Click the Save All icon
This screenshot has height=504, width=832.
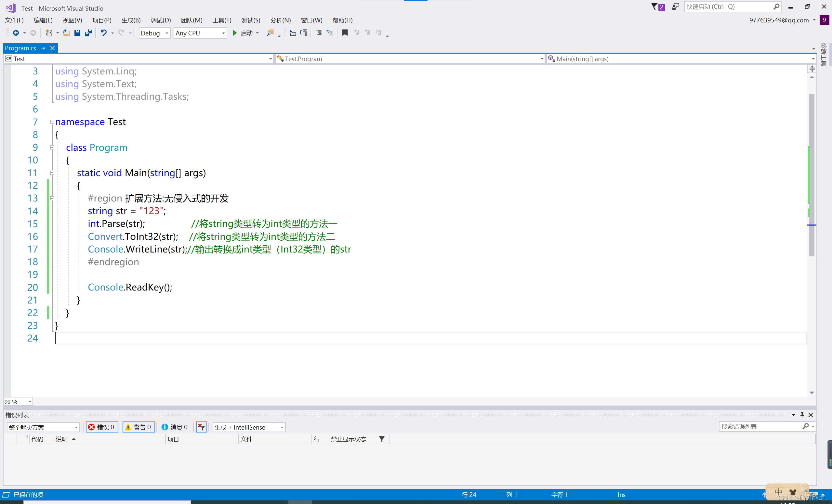pyautogui.click(x=88, y=33)
